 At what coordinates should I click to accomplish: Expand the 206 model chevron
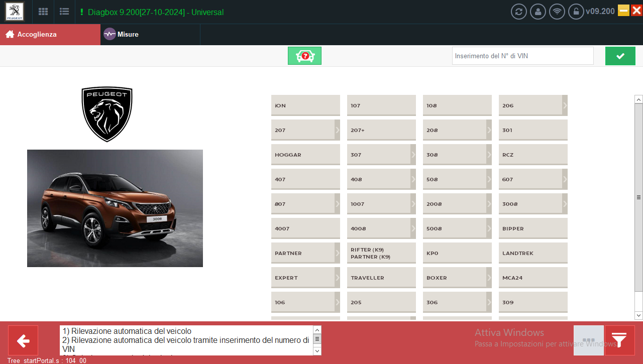565,105
